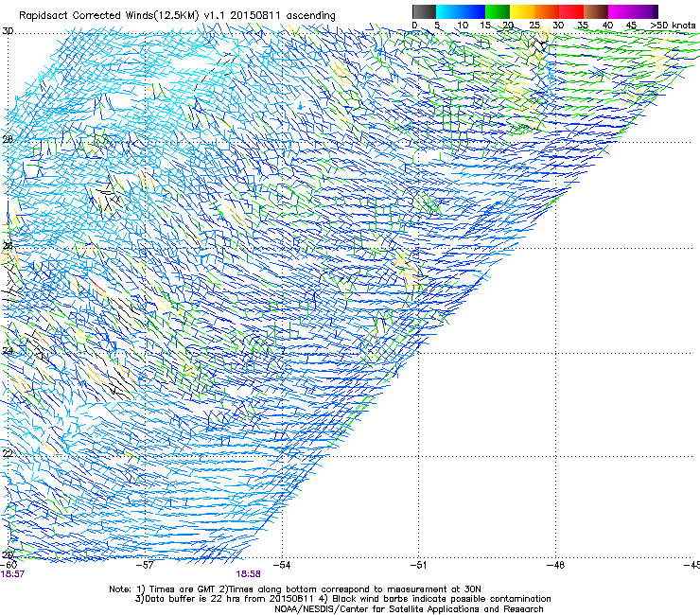Viewport: 700px width, 615px height.
Task: Click the 24 latitude axis label
Action: pos(8,351)
